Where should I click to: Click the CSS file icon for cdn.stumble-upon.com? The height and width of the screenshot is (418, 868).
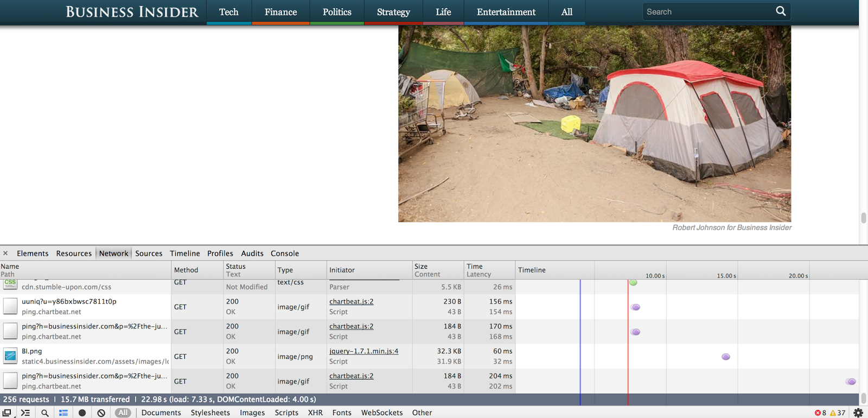point(10,284)
